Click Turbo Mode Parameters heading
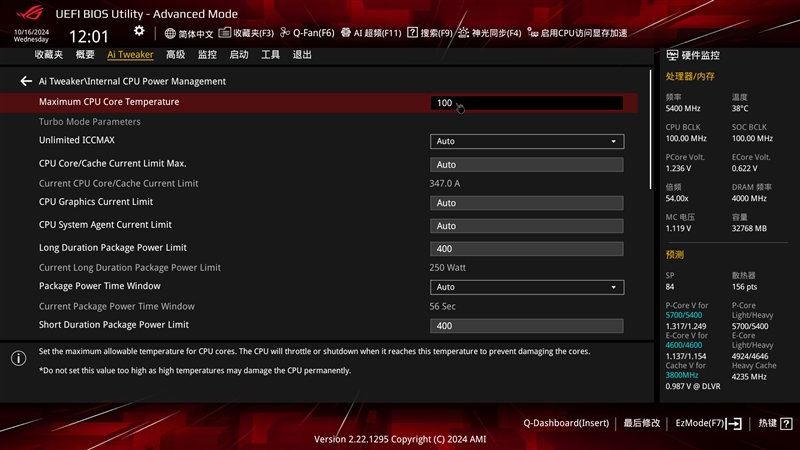Viewport: 800px width, 450px height. tap(89, 121)
